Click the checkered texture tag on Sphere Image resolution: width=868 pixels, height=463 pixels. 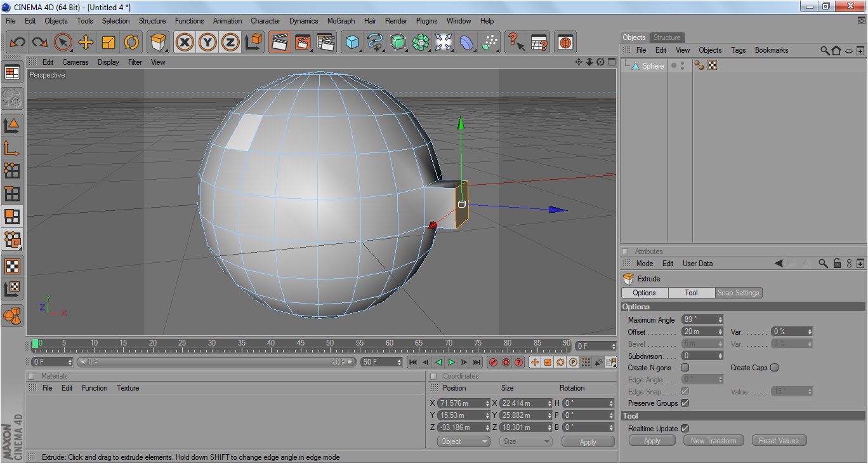point(713,65)
